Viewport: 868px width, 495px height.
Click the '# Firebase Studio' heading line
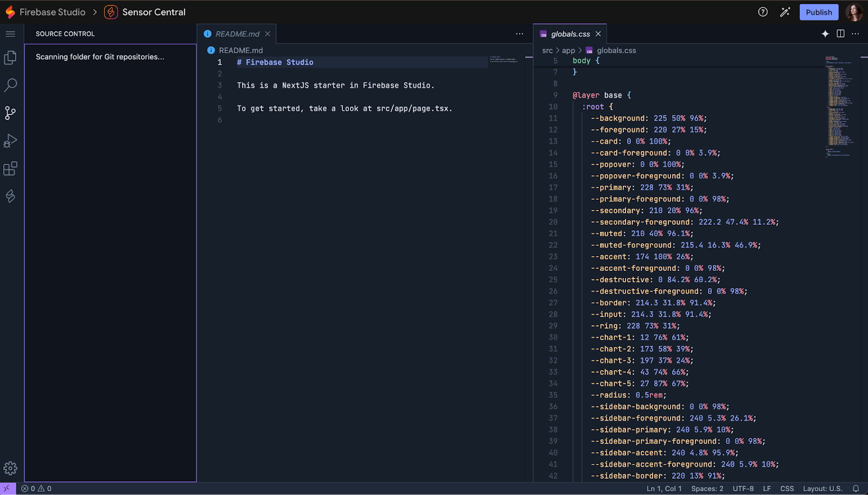275,62
